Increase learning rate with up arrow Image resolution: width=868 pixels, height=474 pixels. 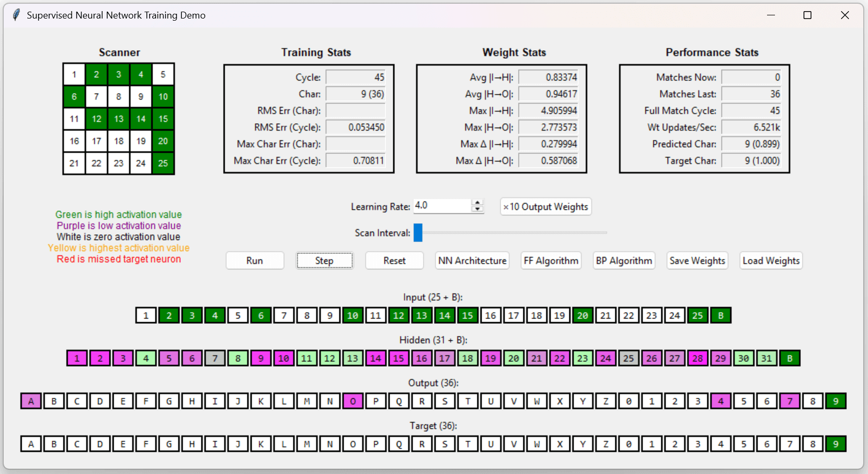[x=477, y=203]
